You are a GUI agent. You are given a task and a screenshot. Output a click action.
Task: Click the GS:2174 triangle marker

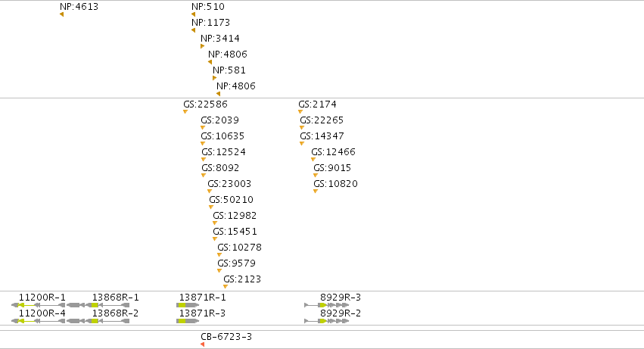(300, 111)
